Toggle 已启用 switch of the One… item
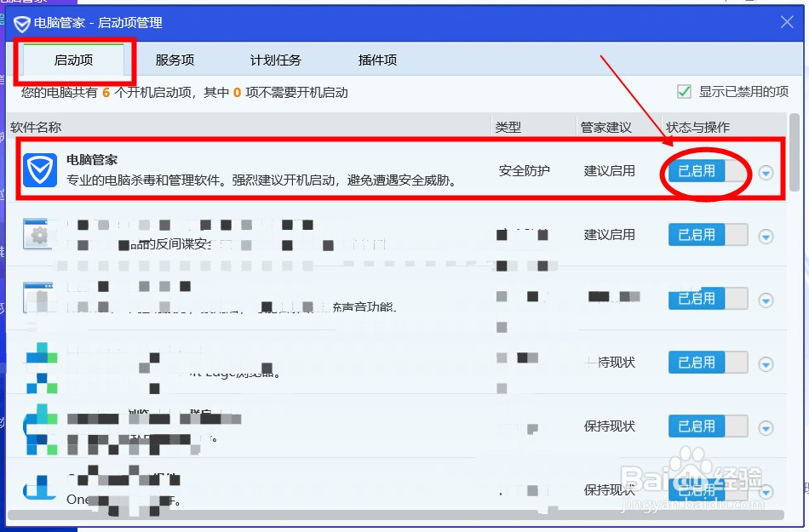This screenshot has width=809, height=532. coord(708,489)
